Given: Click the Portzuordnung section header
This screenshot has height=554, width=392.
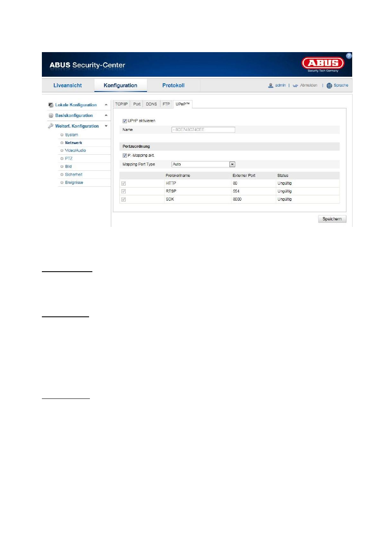Looking at the screenshot, I should coord(230,147).
